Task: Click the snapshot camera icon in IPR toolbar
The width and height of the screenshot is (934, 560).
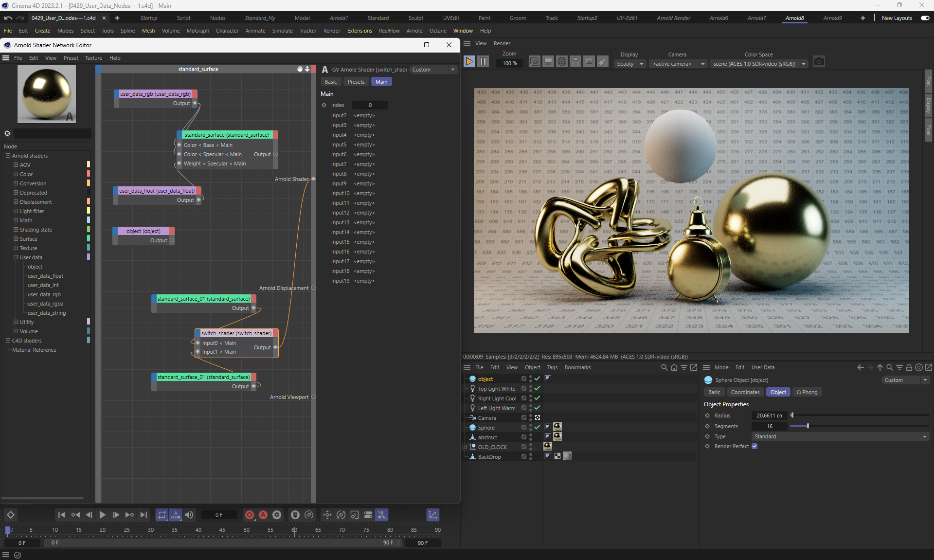Action: click(819, 62)
